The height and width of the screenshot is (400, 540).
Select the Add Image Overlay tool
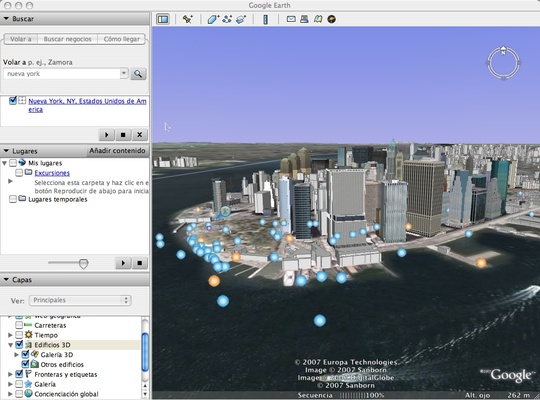pos(241,19)
